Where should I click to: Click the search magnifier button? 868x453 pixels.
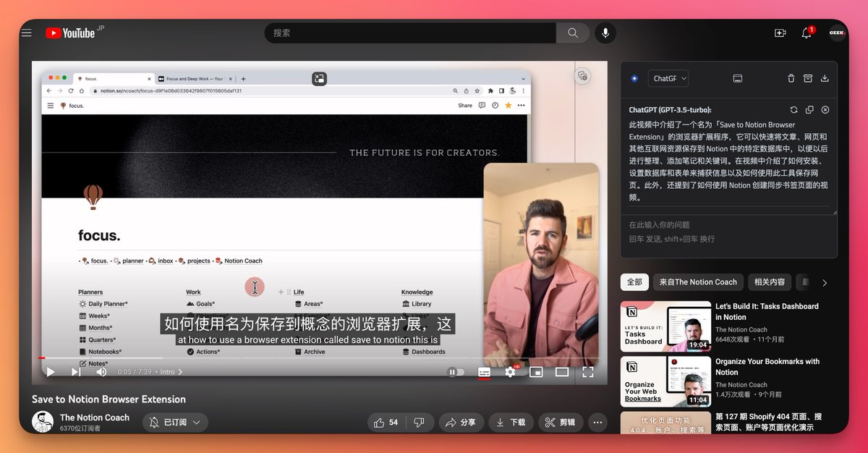click(573, 33)
